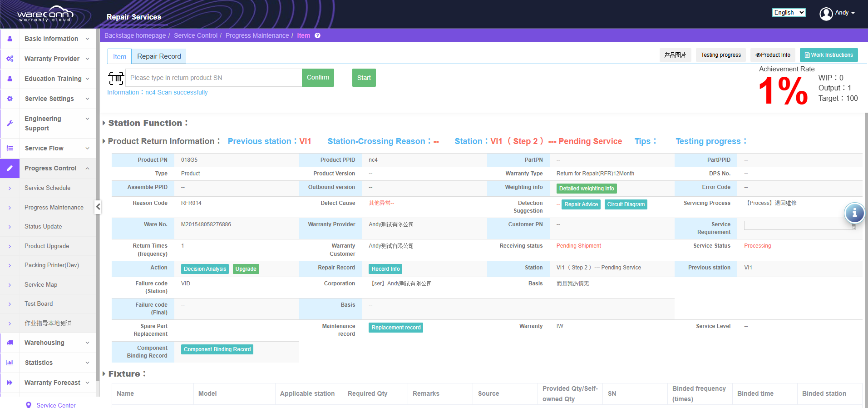
Task: Click the Statistics bar chart icon
Action: pyautogui.click(x=10, y=363)
